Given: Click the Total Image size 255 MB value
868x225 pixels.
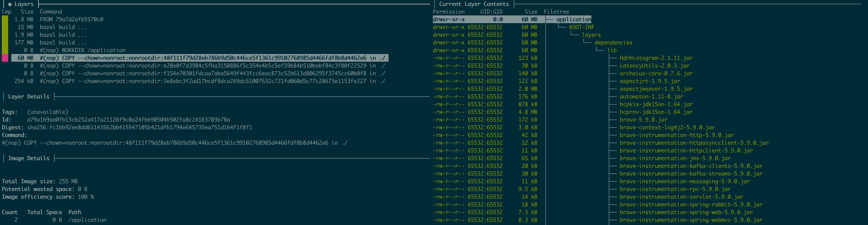Looking at the screenshot, I should tap(68, 181).
